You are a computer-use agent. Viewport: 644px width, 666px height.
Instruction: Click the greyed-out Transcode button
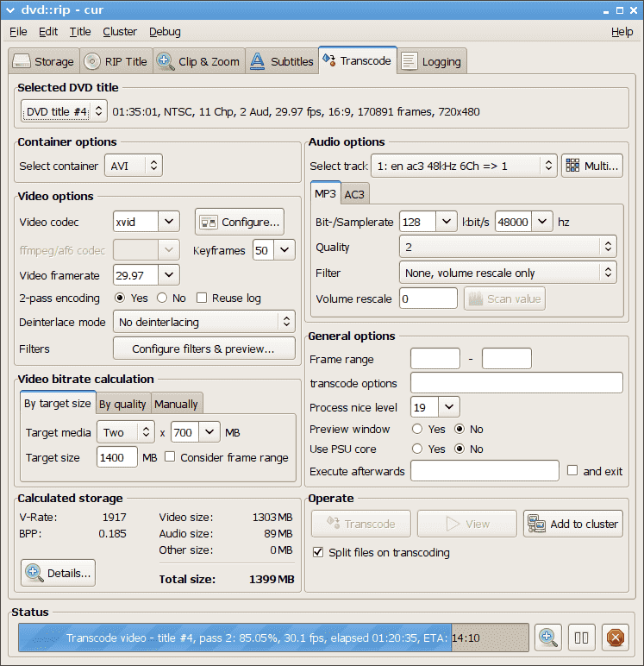tap(361, 524)
